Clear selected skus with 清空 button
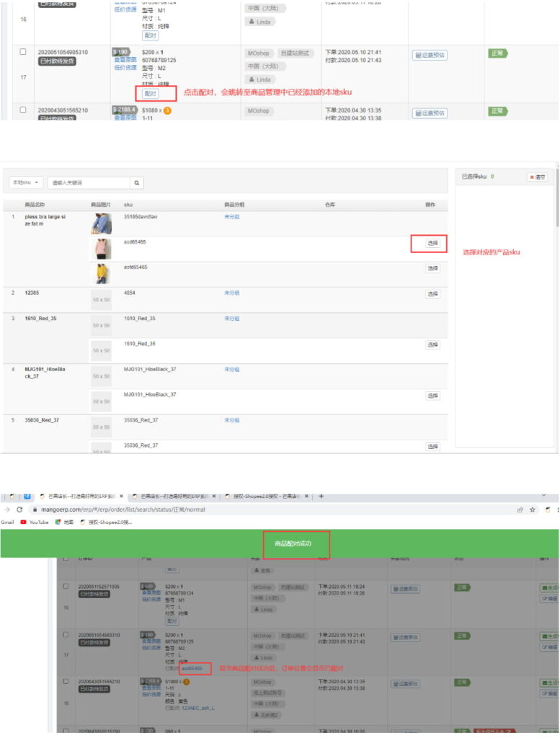This screenshot has height=738, width=560. [537, 177]
